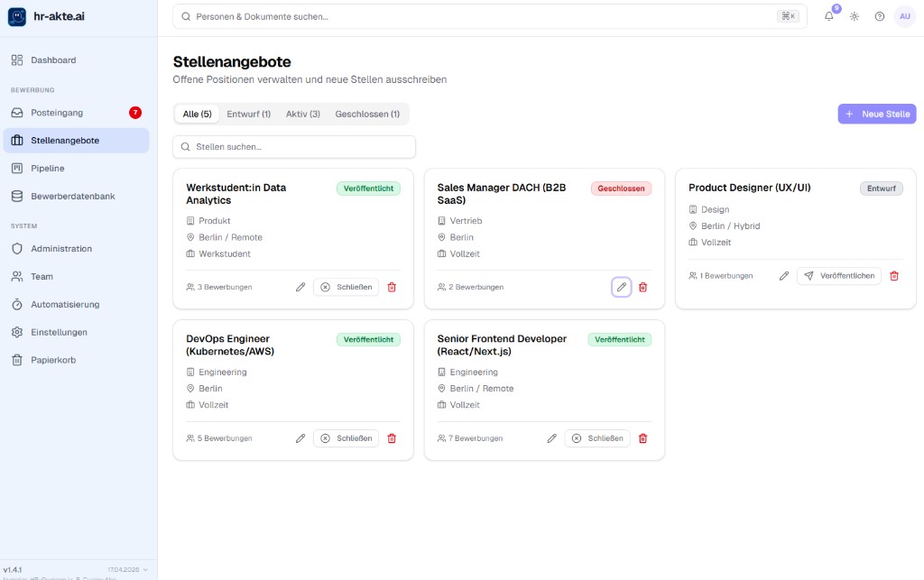The image size is (924, 580).
Task: Open the AU user avatar menu
Action: 904,16
